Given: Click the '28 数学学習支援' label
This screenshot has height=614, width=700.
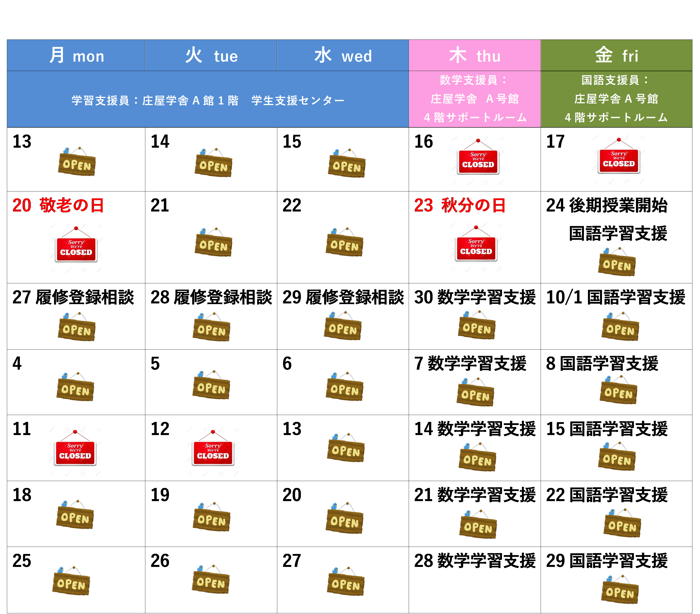Looking at the screenshot, I should click(475, 561).
